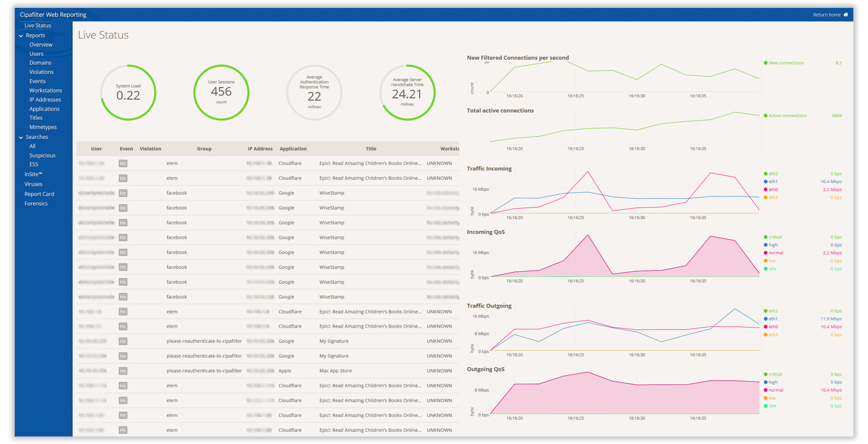This screenshot has height=444, width=868.
Task: Click the Average Server Handshake Time gauge
Action: 407,93
